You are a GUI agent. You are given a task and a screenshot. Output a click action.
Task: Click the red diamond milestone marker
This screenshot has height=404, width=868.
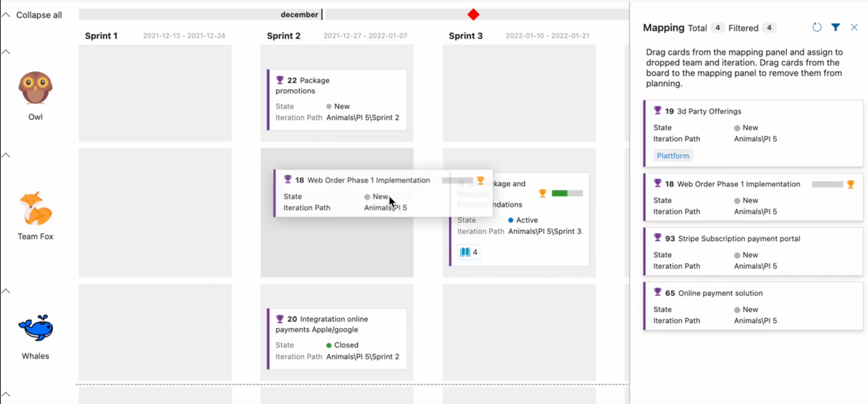point(473,15)
